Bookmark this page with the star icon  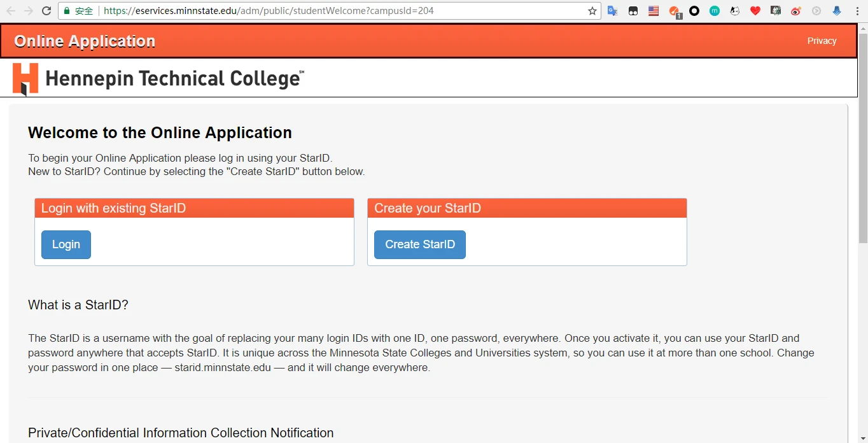[x=592, y=11]
